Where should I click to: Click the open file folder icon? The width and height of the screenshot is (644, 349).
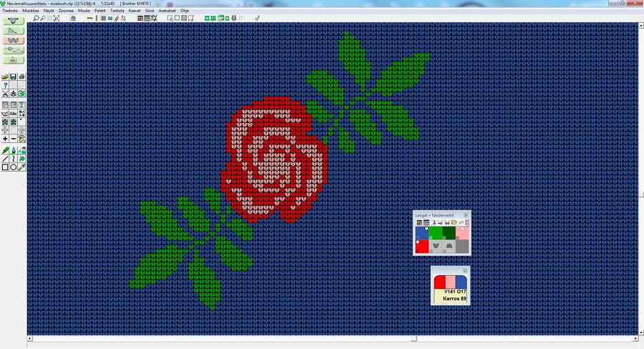[x=5, y=77]
